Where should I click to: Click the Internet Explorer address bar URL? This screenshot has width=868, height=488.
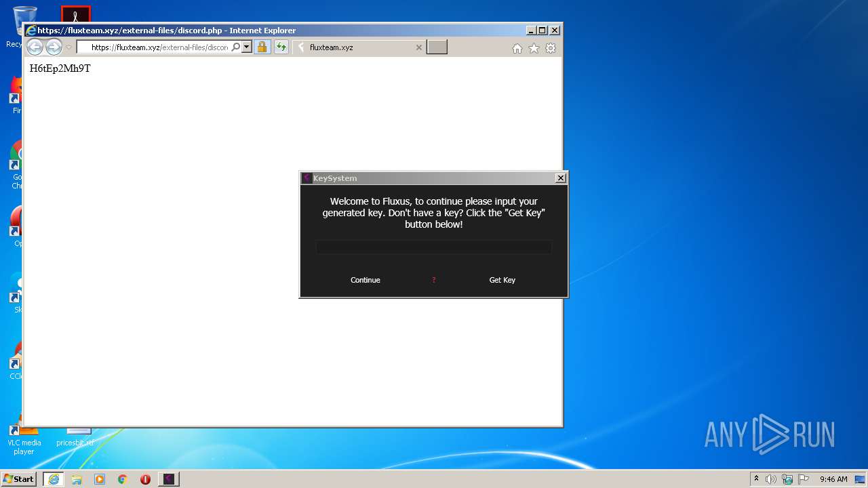(159, 47)
